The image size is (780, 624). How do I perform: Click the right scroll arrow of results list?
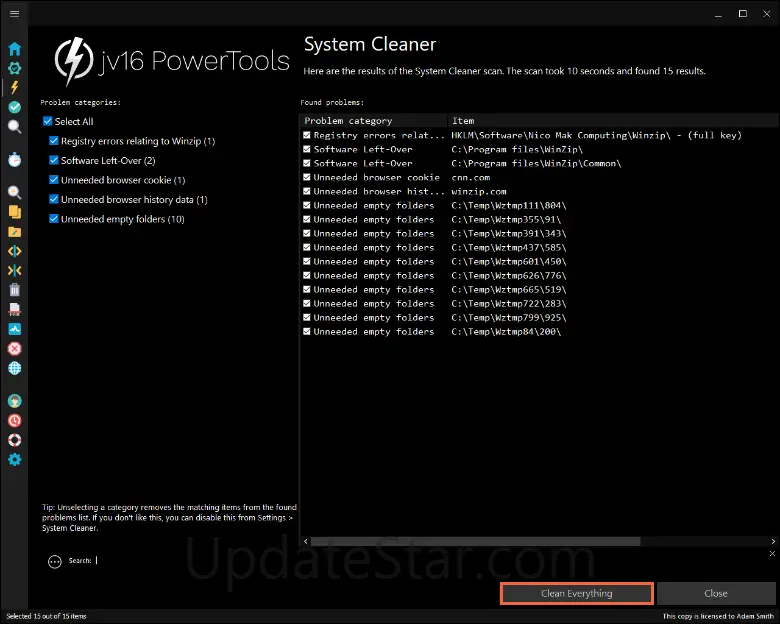pos(773,541)
